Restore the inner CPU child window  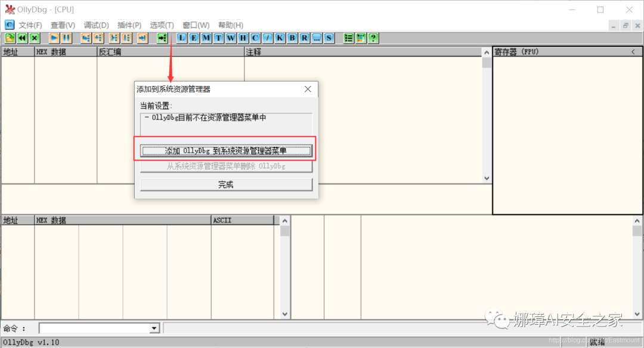click(x=626, y=26)
